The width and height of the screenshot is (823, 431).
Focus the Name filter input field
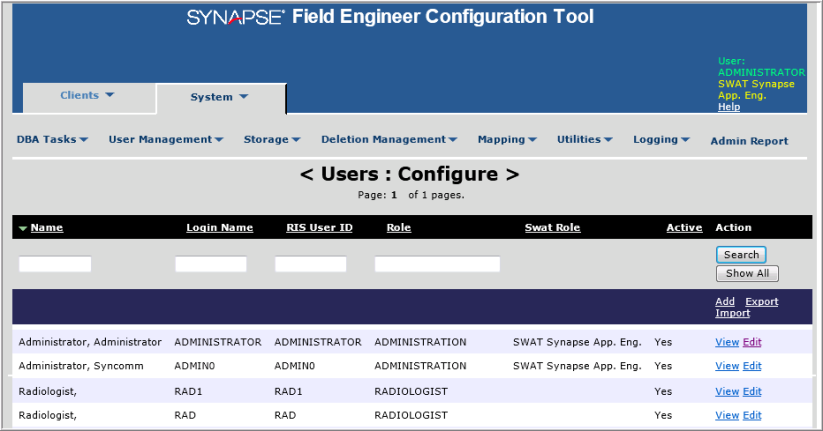(55, 264)
